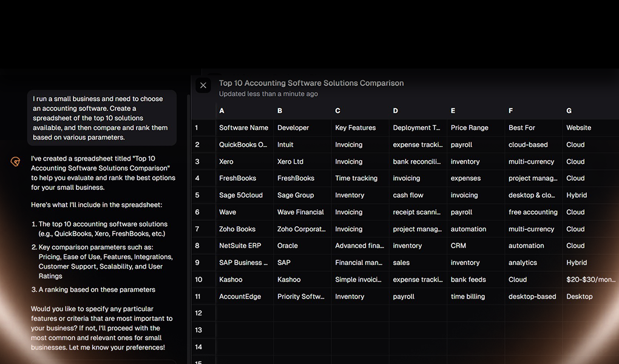Screen dimensions: 619x364
Task: Select the 'analytics' cell
Action: coord(533,263)
